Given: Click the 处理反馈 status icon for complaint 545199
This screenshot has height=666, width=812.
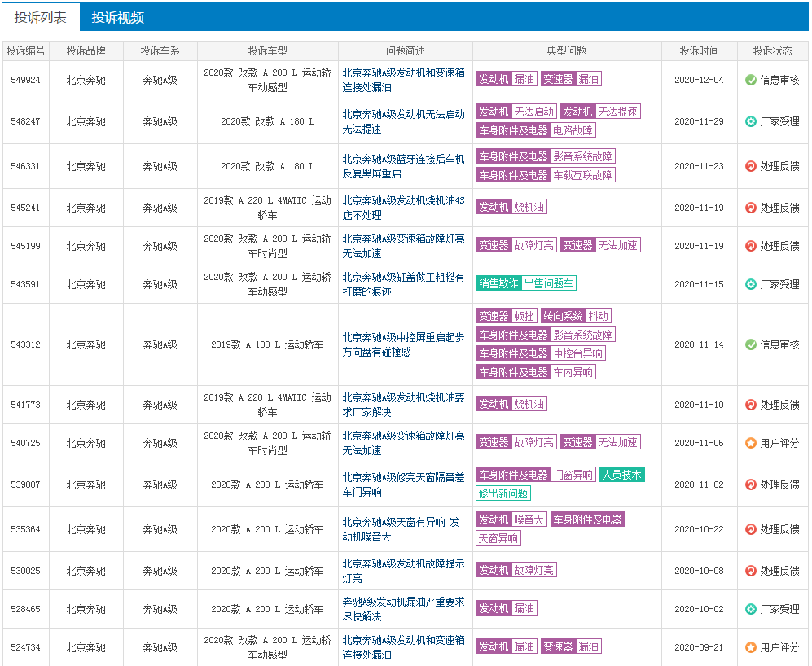Looking at the screenshot, I should [750, 246].
